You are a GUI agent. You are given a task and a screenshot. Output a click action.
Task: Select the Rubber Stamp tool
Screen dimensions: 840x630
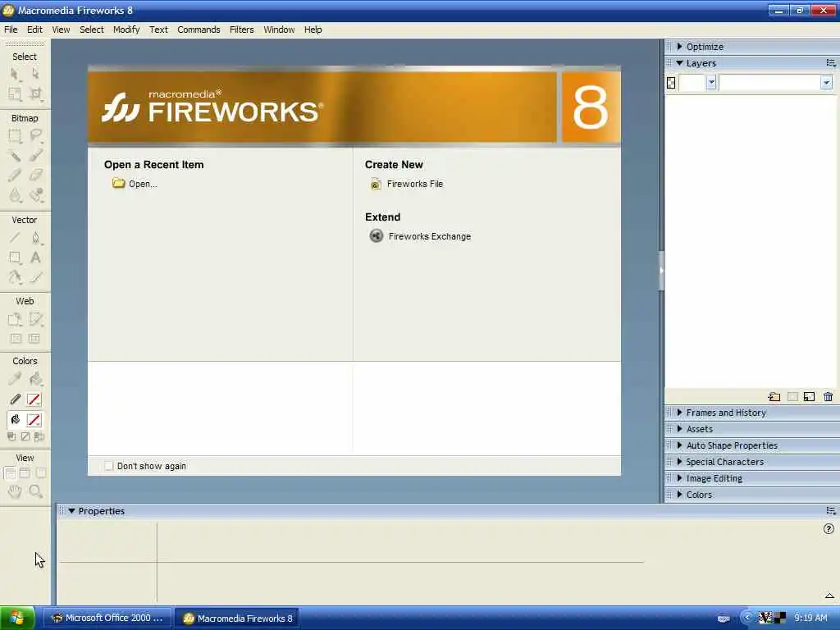click(x=35, y=195)
